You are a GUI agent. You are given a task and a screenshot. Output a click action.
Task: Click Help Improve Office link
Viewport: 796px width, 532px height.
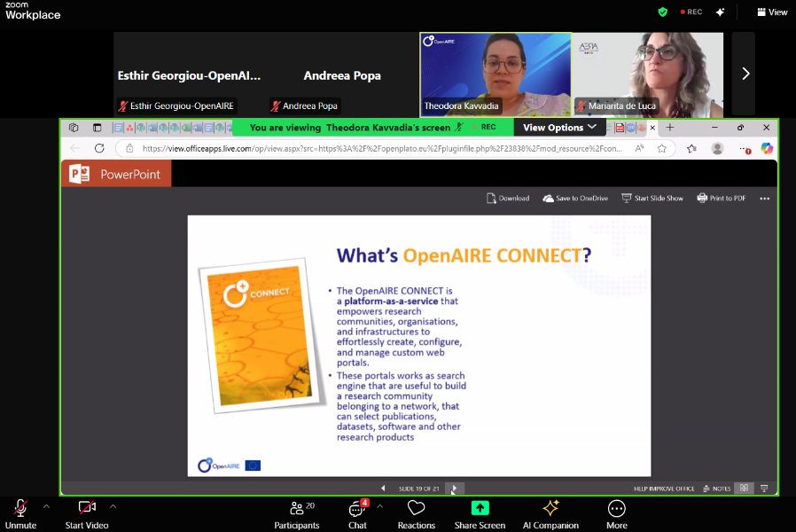tap(664, 489)
